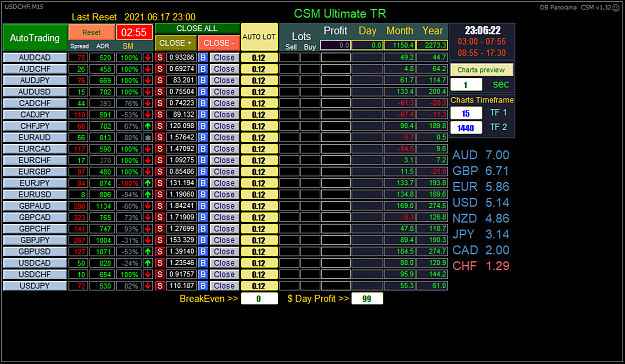Open the EURGBP symbol button
The width and height of the screenshot is (625, 364).
click(35, 172)
